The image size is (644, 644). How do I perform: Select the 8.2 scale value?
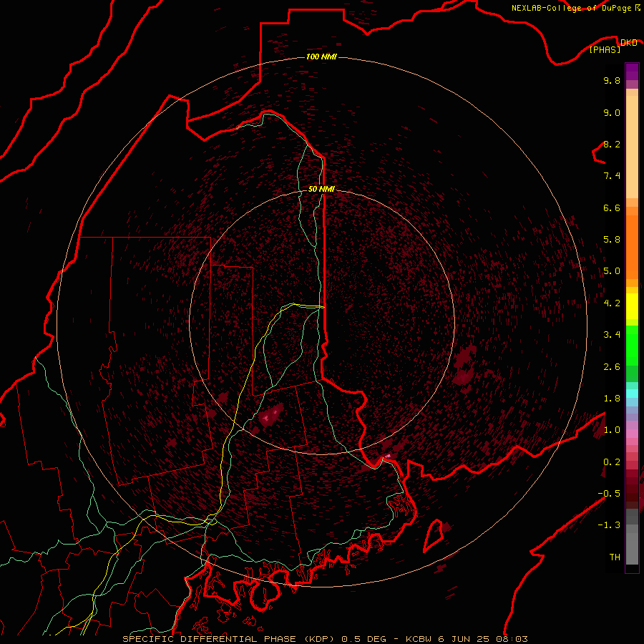pos(612,144)
